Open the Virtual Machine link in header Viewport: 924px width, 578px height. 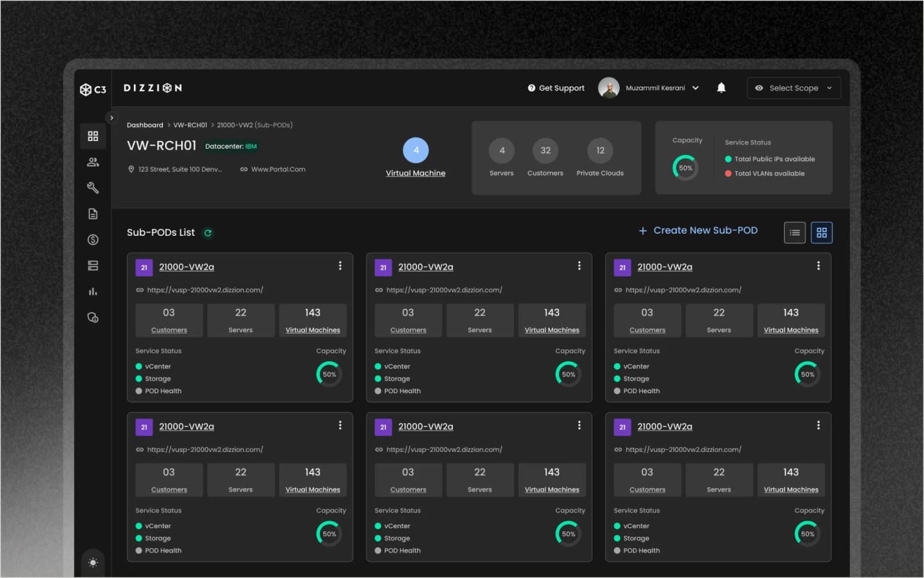[416, 173]
